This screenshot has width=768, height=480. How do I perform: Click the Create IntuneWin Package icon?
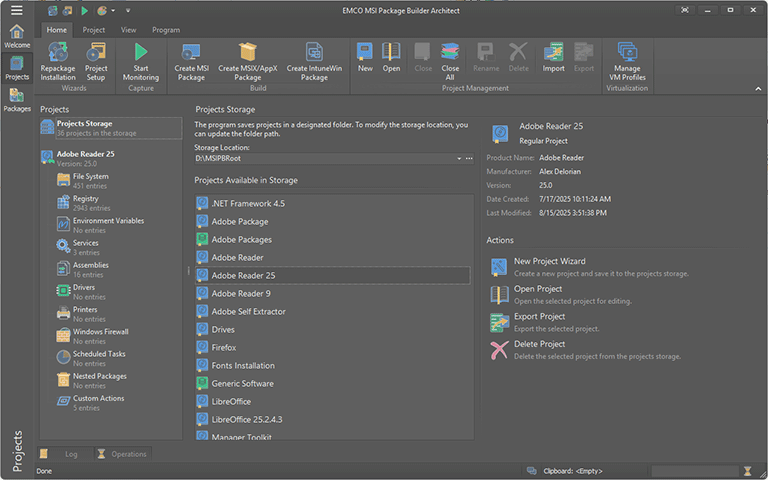(x=314, y=54)
